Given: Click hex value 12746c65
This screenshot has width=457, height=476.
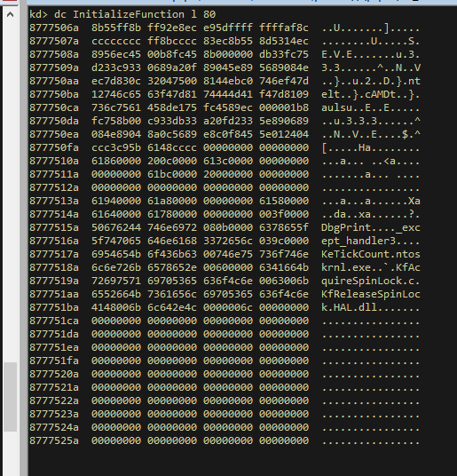Looking at the screenshot, I should (116, 94).
